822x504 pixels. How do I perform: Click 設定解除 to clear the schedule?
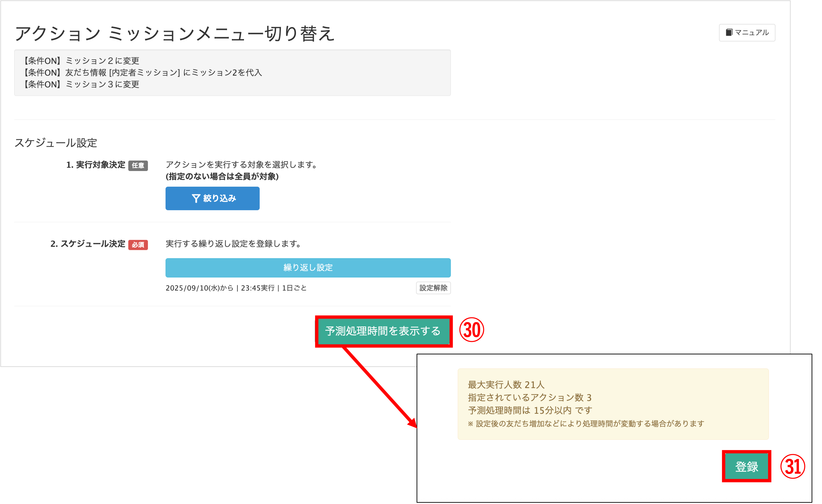(x=433, y=288)
